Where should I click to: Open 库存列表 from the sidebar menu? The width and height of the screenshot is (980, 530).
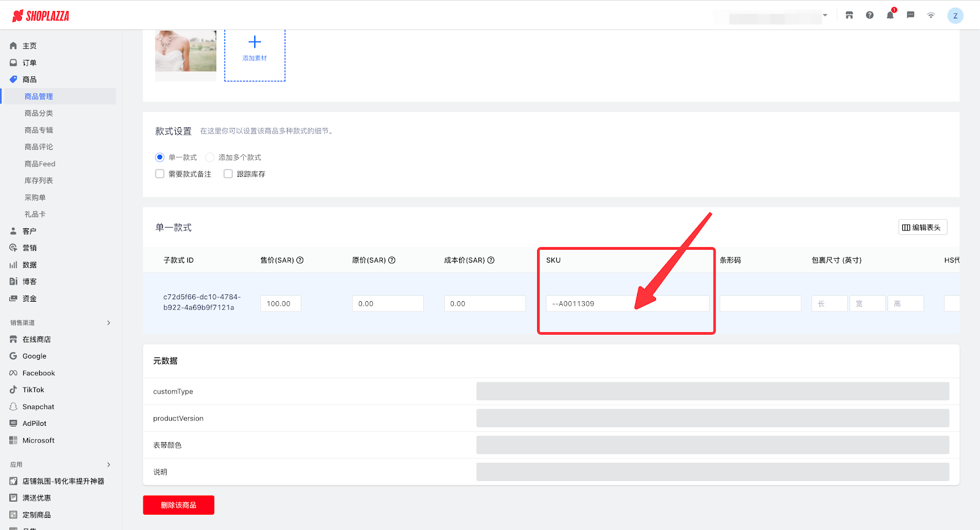(x=39, y=181)
